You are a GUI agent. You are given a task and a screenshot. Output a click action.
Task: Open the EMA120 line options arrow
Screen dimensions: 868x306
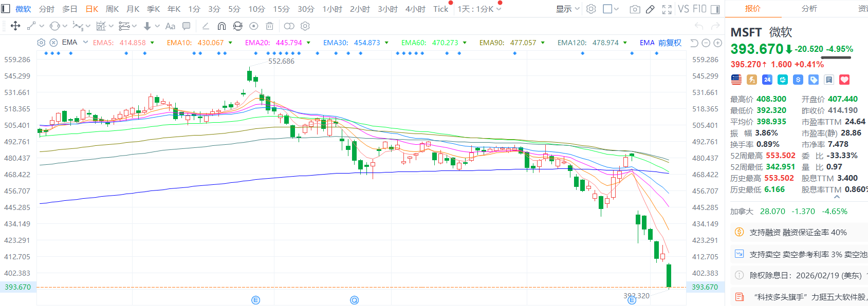[625, 43]
